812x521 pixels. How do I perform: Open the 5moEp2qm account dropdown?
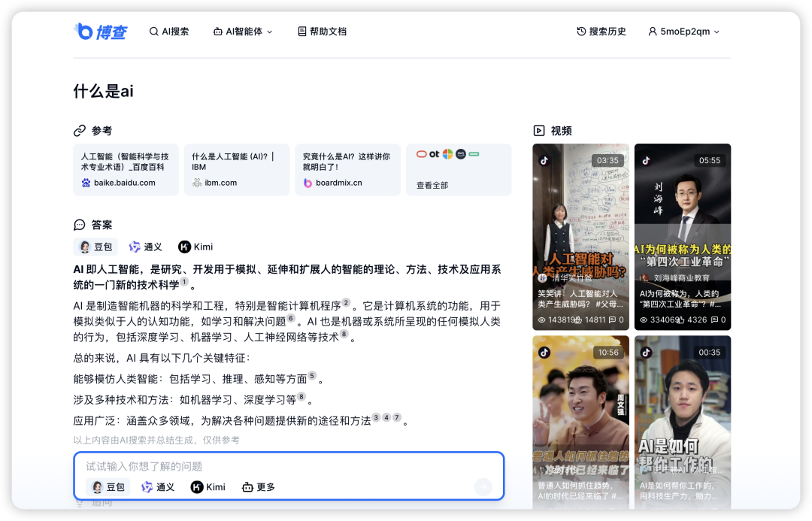(683, 31)
